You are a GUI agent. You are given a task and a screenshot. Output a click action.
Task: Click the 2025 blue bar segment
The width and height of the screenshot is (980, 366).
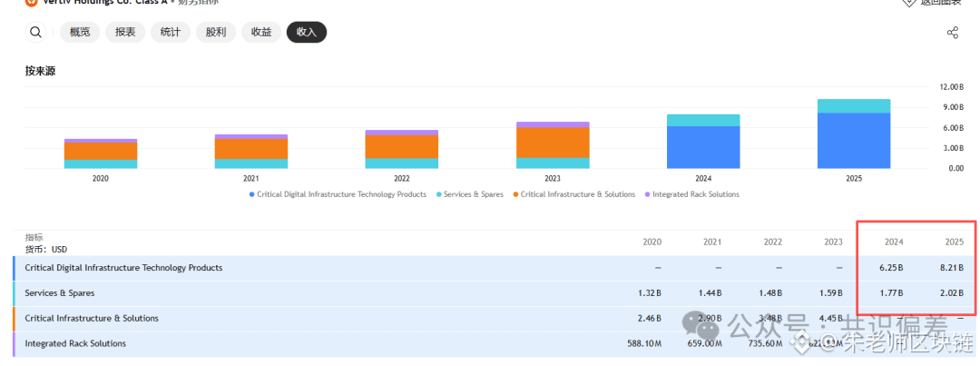tap(854, 141)
